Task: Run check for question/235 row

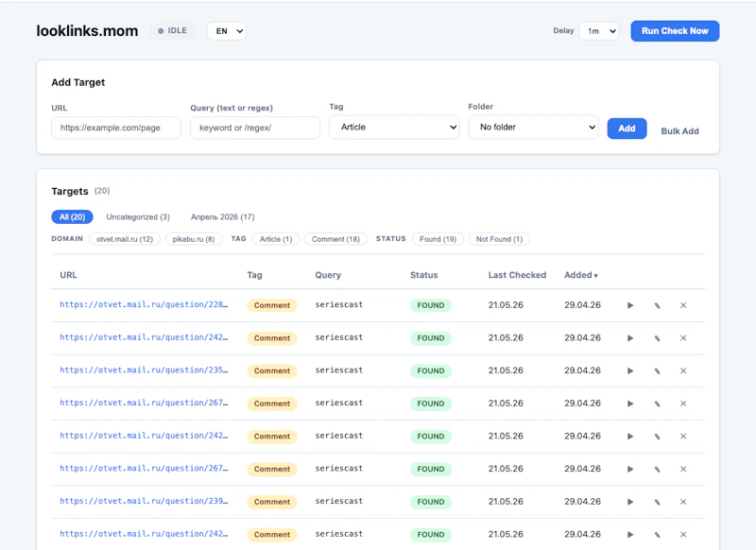Action: pyautogui.click(x=630, y=370)
